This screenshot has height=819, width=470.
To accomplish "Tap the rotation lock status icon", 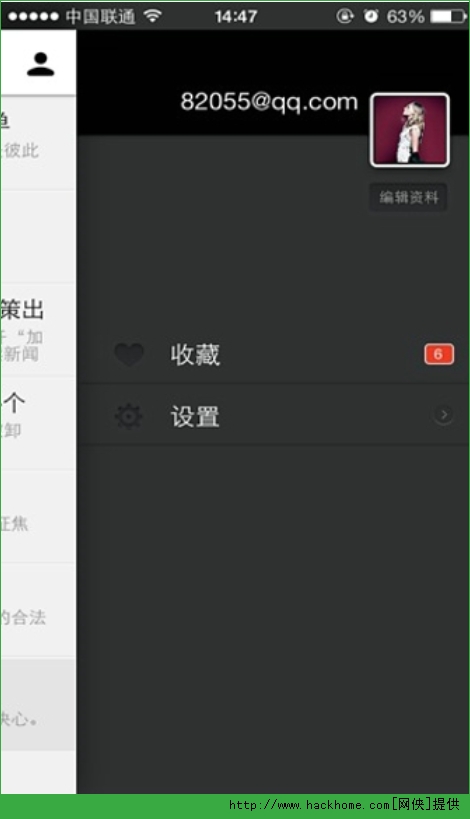I will [345, 16].
